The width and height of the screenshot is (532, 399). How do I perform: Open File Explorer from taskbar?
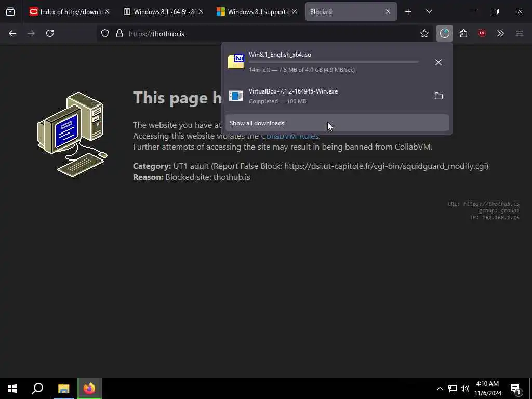(63, 389)
